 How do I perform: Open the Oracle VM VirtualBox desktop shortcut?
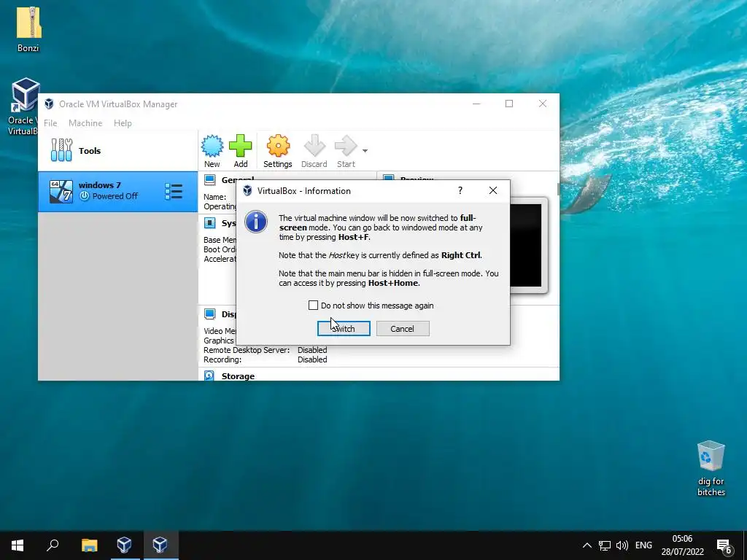24,106
